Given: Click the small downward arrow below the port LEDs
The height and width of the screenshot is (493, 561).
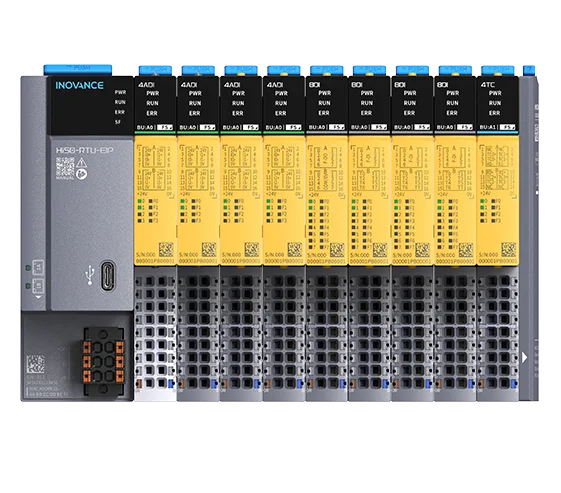Looking at the screenshot, I should (38, 297).
